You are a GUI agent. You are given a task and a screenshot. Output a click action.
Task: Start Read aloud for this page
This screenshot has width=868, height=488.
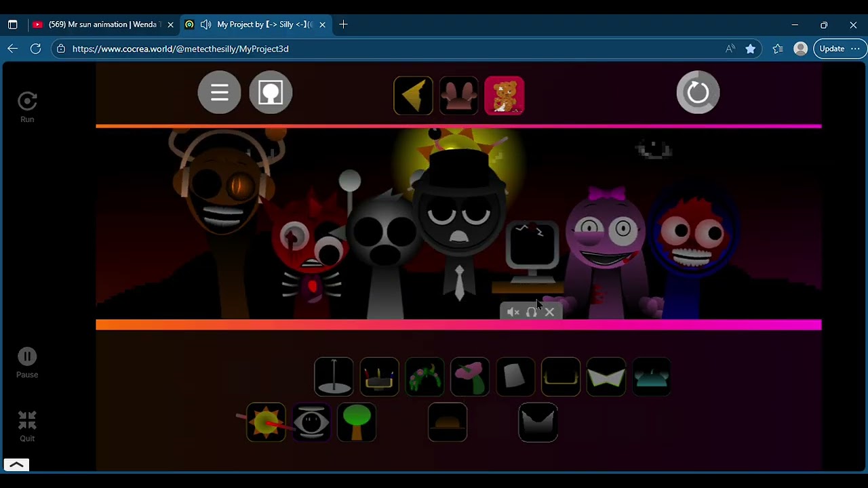(x=730, y=49)
